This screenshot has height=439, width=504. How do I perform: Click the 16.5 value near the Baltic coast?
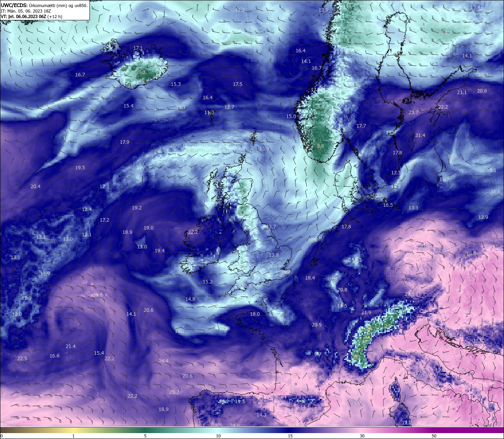[x=388, y=205]
